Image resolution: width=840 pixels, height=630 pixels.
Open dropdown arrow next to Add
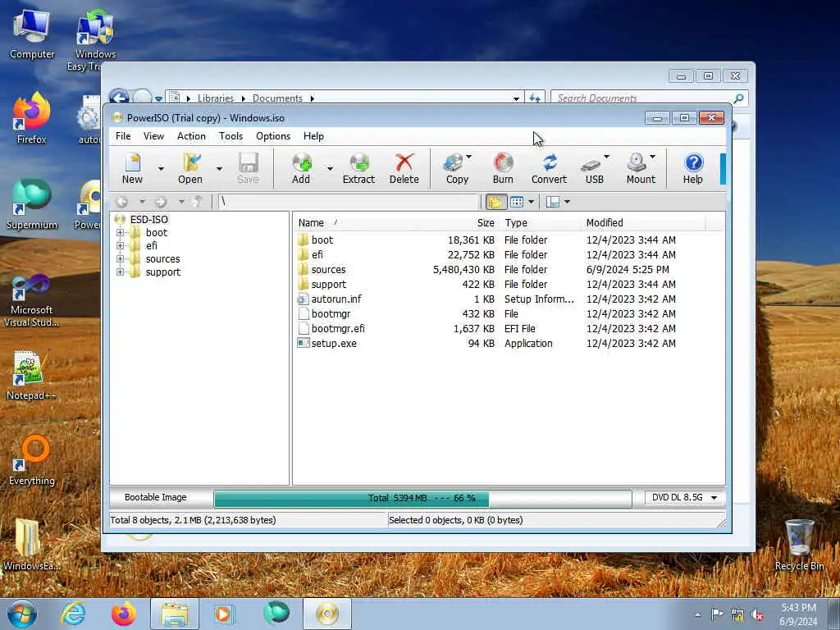pos(330,169)
